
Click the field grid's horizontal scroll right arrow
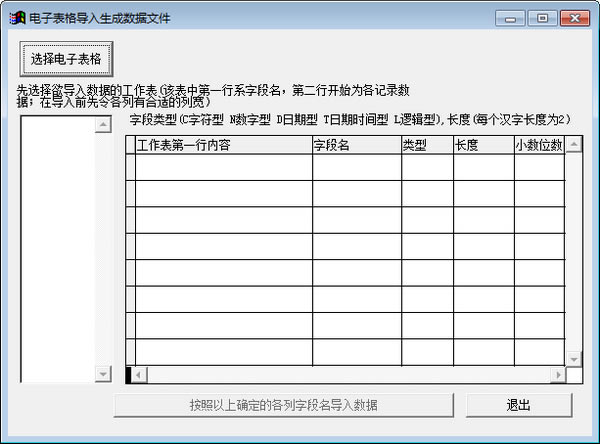[x=557, y=375]
